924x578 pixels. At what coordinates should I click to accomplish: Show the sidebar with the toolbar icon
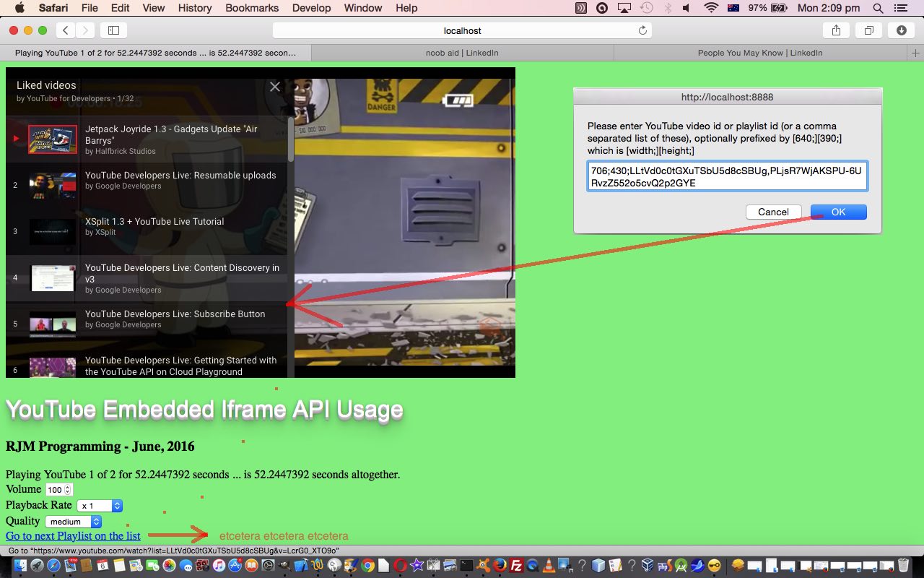[x=113, y=30]
